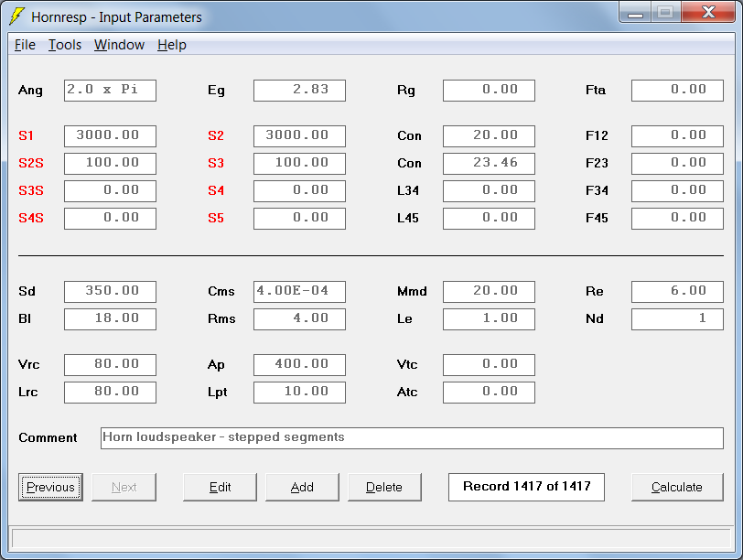
Task: Click the Next record button
Action: click(x=124, y=487)
